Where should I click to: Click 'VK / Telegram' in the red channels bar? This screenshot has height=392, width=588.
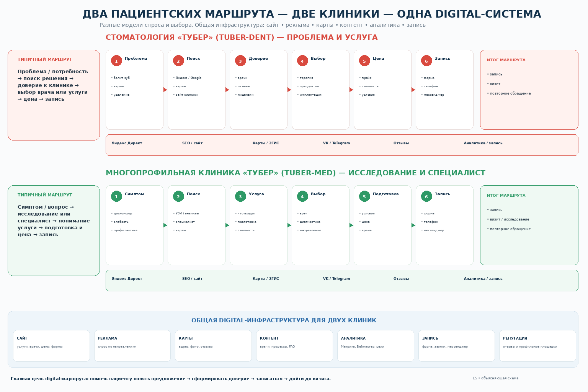336,143
